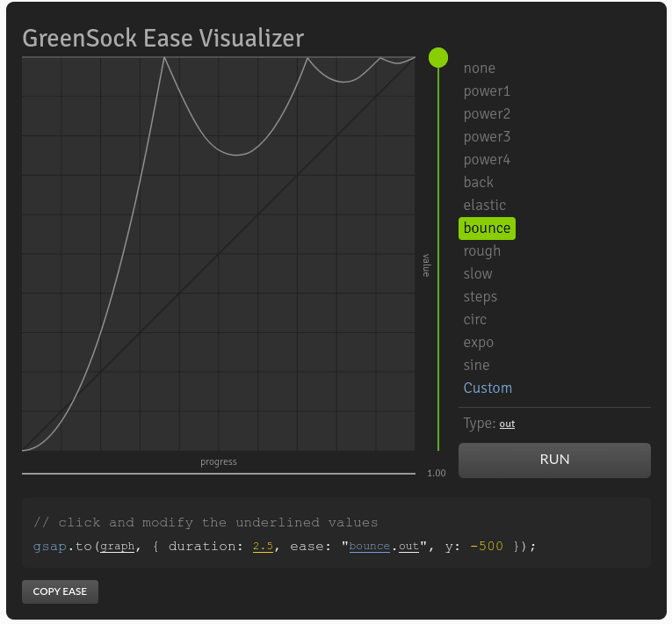The height and width of the screenshot is (624, 672).
Task: Click the code comment about underlined values
Action: (x=206, y=523)
